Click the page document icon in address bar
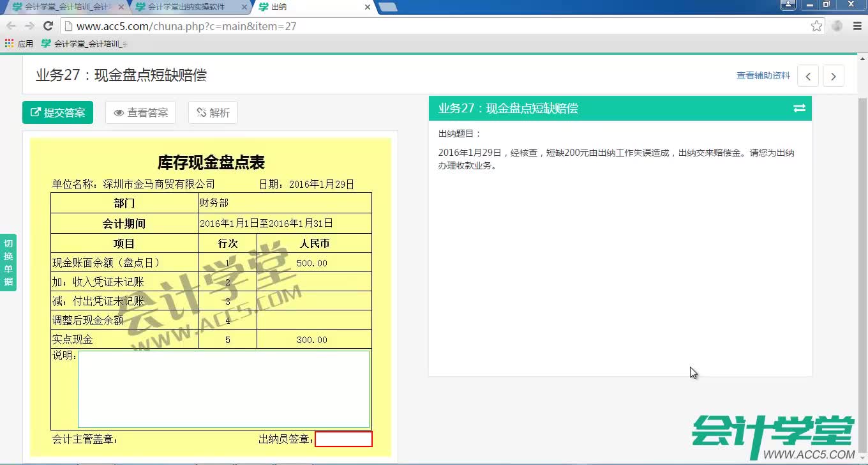The image size is (868, 465). pyautogui.click(x=67, y=26)
